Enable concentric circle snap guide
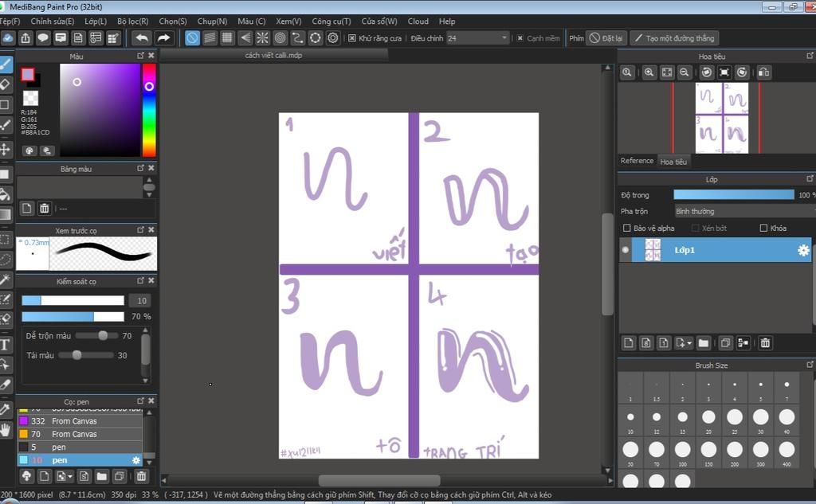The image size is (816, 504). [280, 38]
